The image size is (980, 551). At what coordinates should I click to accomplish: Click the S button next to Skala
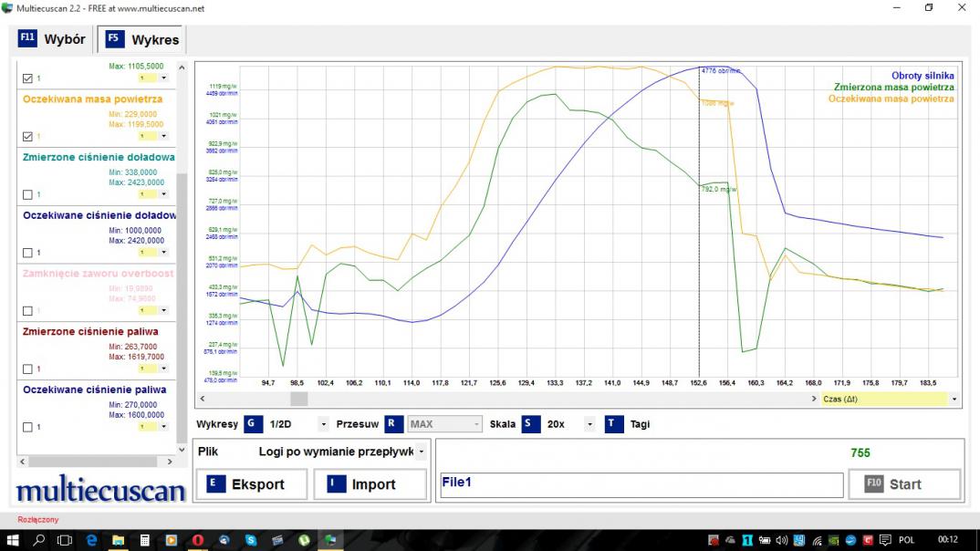click(x=530, y=424)
